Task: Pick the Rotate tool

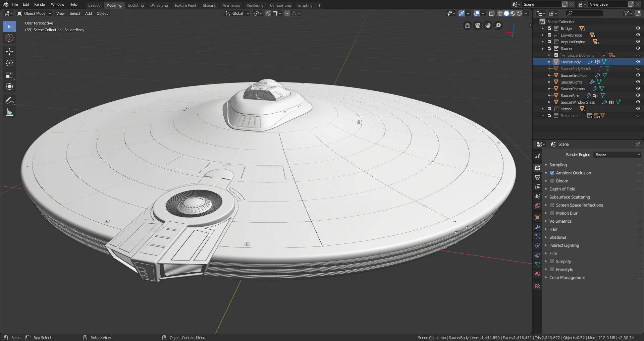Action: pyautogui.click(x=9, y=63)
